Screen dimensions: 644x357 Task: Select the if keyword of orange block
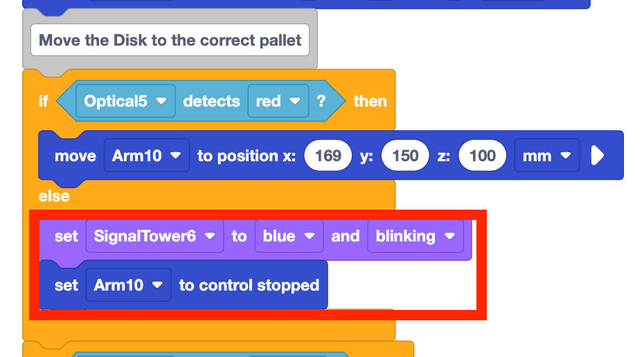(x=44, y=101)
